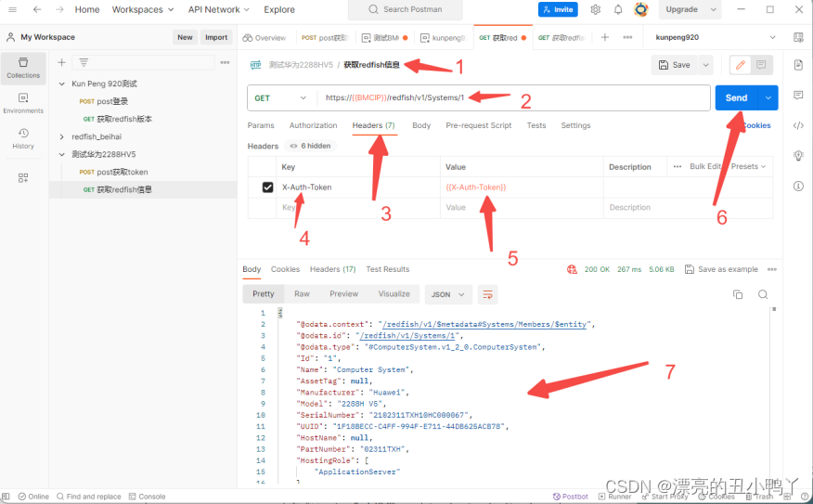Switch to the Authorization tab
Viewport: 813px width, 504px height.
point(313,125)
